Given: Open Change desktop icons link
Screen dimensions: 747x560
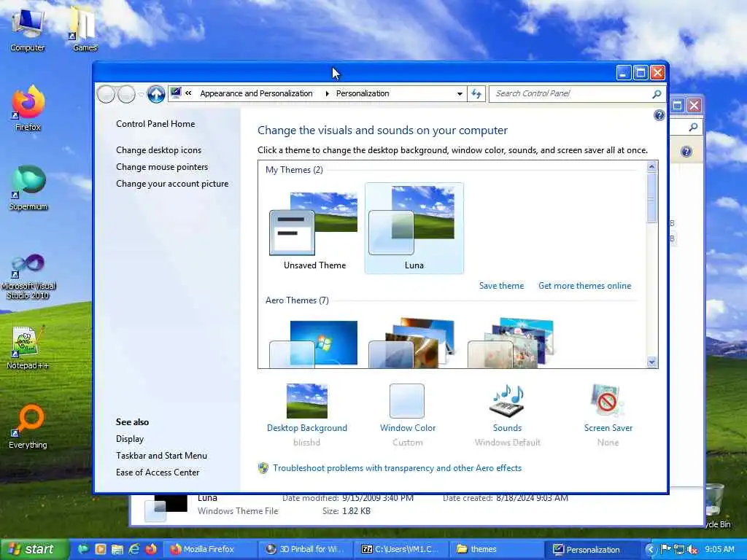Looking at the screenshot, I should [x=158, y=150].
